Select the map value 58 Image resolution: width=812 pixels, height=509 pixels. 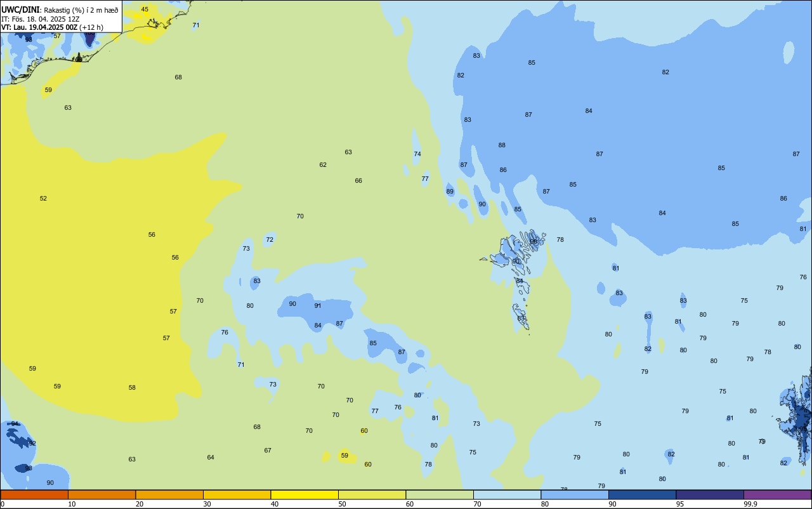pyautogui.click(x=132, y=388)
